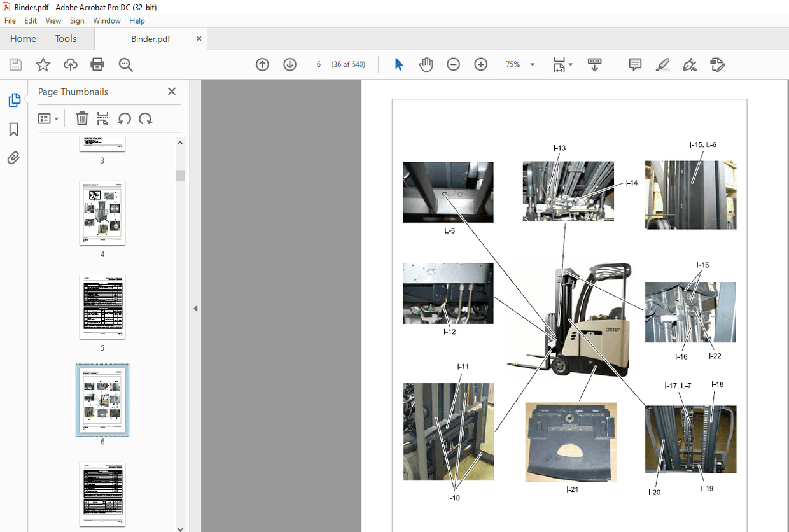Open the Fill & Sign tool
789x532 pixels.
(x=690, y=64)
